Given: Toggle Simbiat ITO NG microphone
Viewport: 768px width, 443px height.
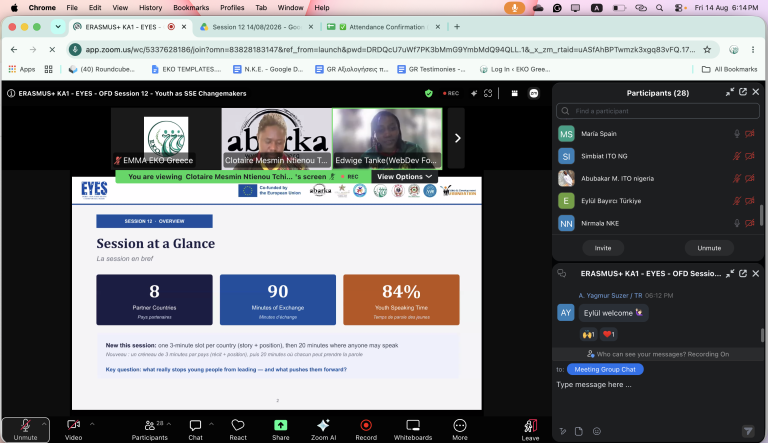Looking at the screenshot, I should pyautogui.click(x=737, y=156).
